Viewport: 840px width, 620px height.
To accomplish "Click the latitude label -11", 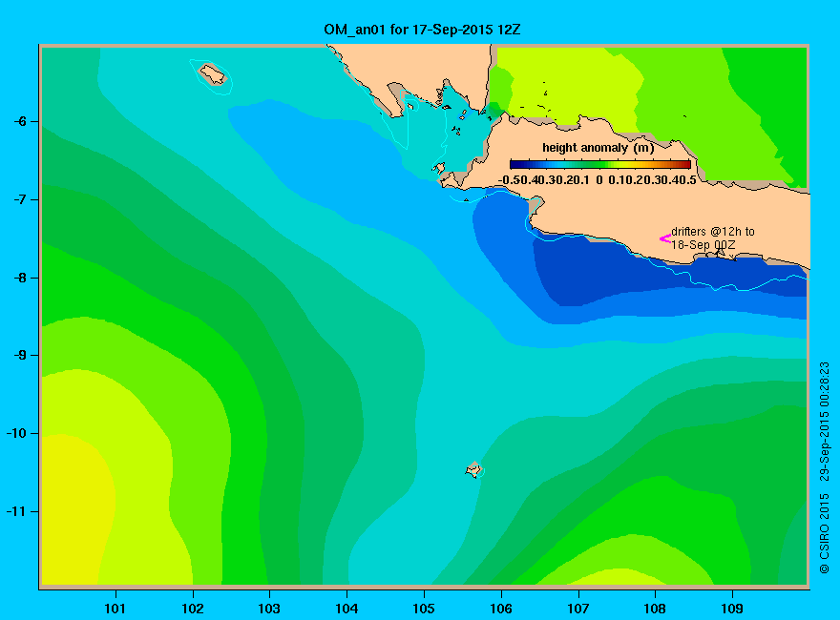I will (x=16, y=511).
